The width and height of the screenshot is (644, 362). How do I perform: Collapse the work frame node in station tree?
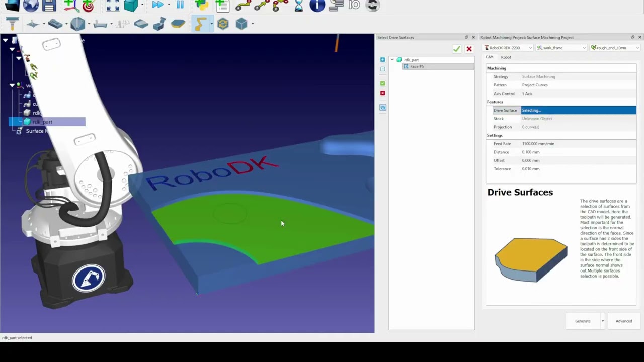(x=12, y=85)
